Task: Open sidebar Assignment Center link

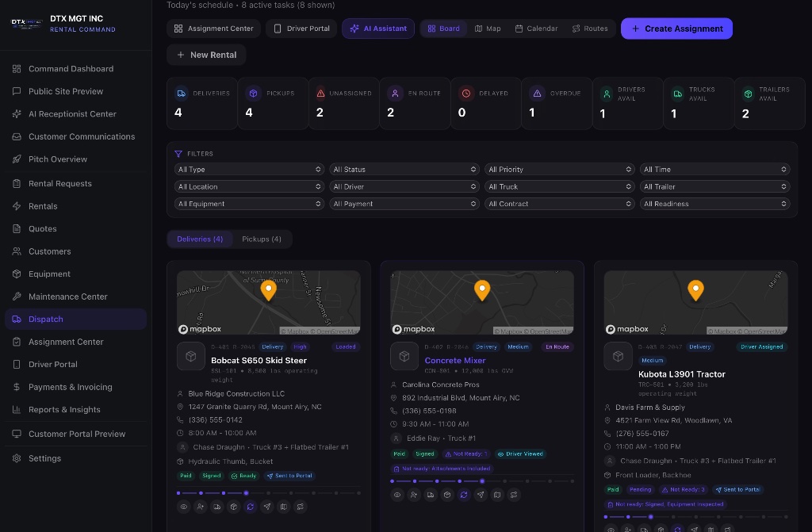Action: [x=75, y=342]
